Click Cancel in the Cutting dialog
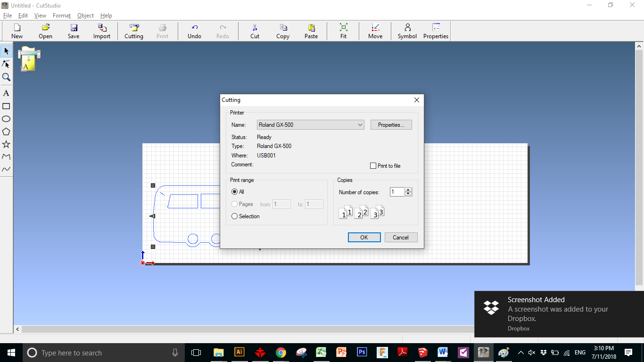This screenshot has width=644, height=362. [401, 238]
